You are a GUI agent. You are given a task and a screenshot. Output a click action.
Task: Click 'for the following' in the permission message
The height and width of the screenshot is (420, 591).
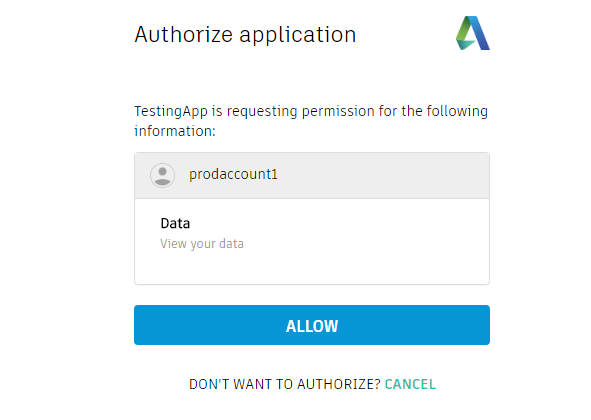click(x=433, y=112)
